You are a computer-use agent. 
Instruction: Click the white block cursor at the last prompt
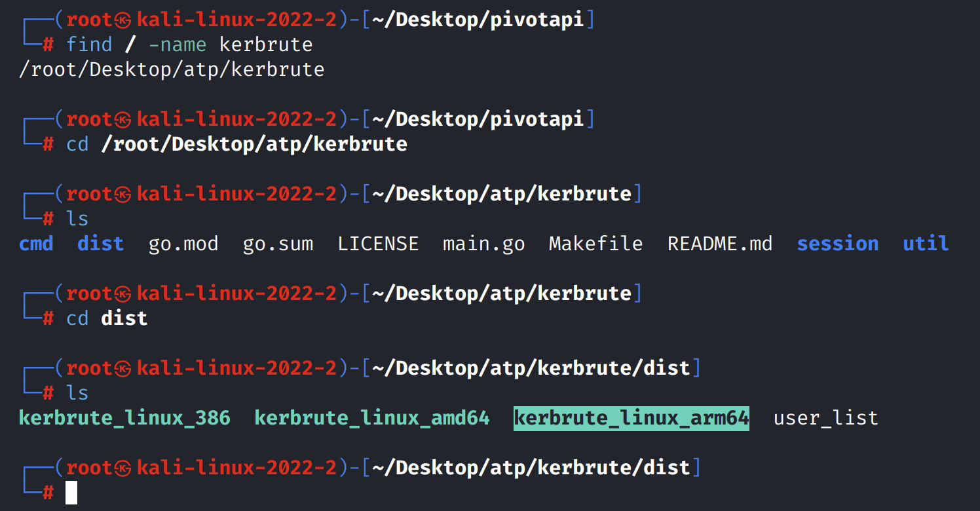coord(71,493)
